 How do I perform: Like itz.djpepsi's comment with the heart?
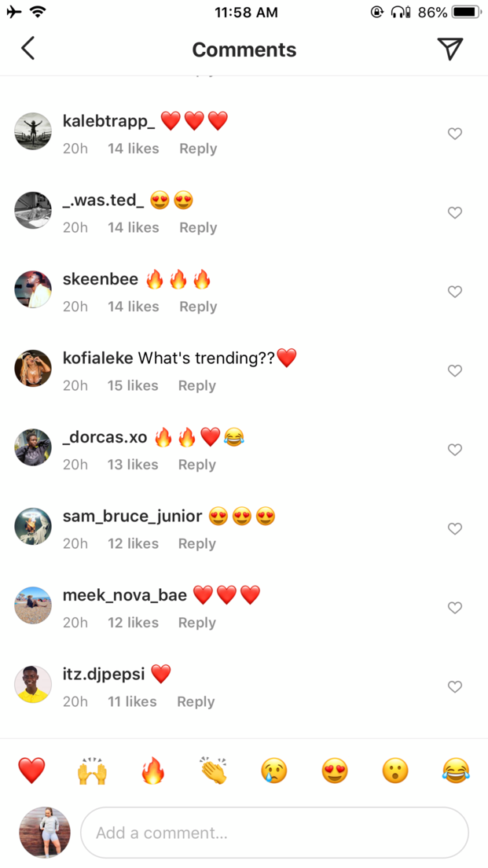click(x=455, y=686)
